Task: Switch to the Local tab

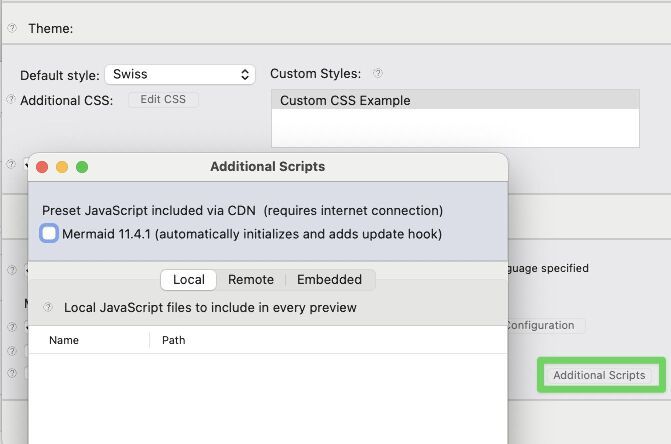Action: pyautogui.click(x=188, y=280)
